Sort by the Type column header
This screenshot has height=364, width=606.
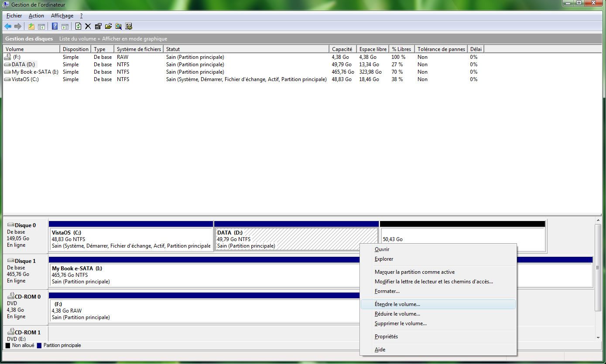click(103, 49)
